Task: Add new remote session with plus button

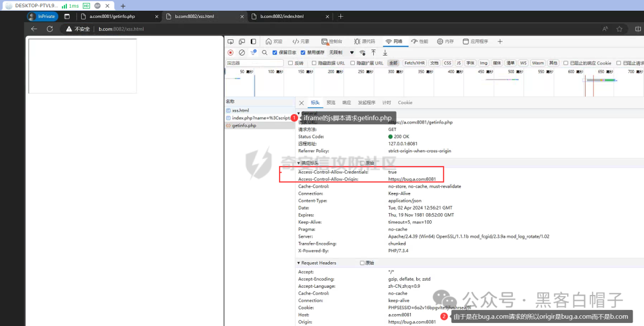Action: click(x=123, y=6)
